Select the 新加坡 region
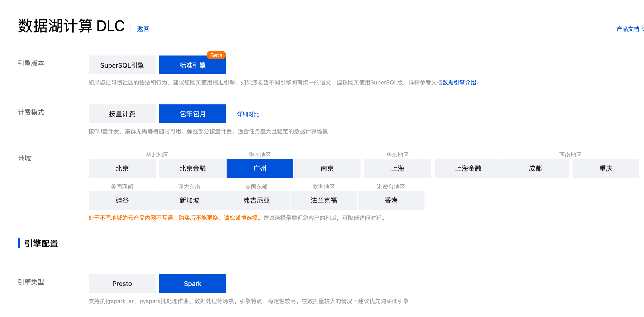Image resolution: width=644 pixels, height=317 pixels. coord(189,200)
